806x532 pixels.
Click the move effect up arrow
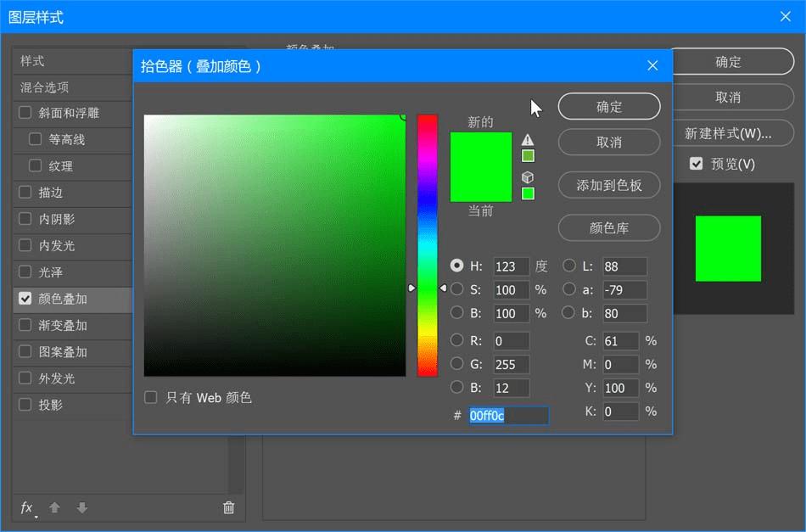(x=54, y=508)
